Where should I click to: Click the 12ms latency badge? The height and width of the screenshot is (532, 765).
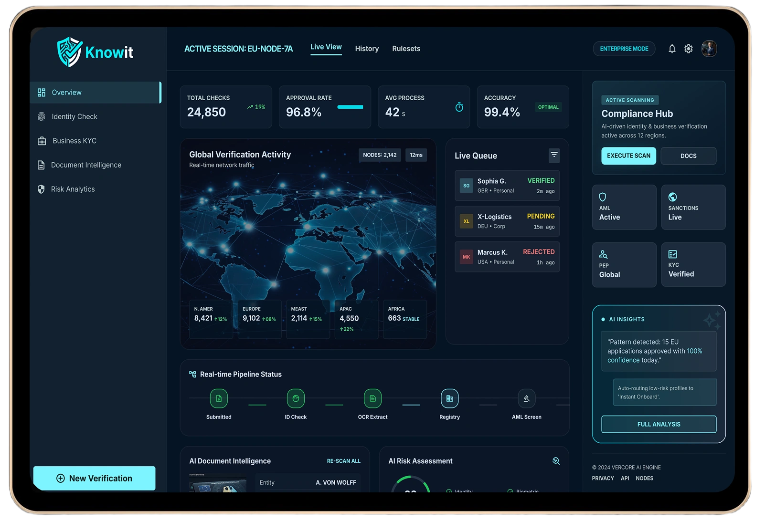416,155
